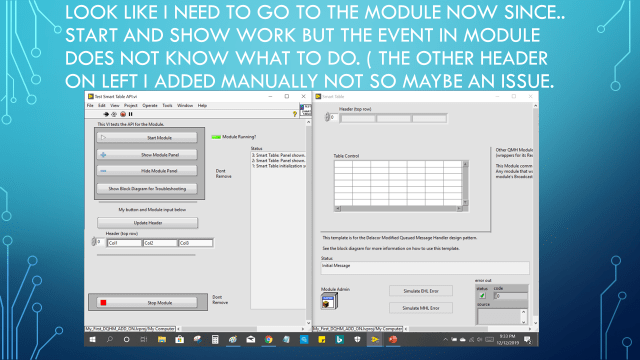Click the Hide Module Panel button

point(147,171)
